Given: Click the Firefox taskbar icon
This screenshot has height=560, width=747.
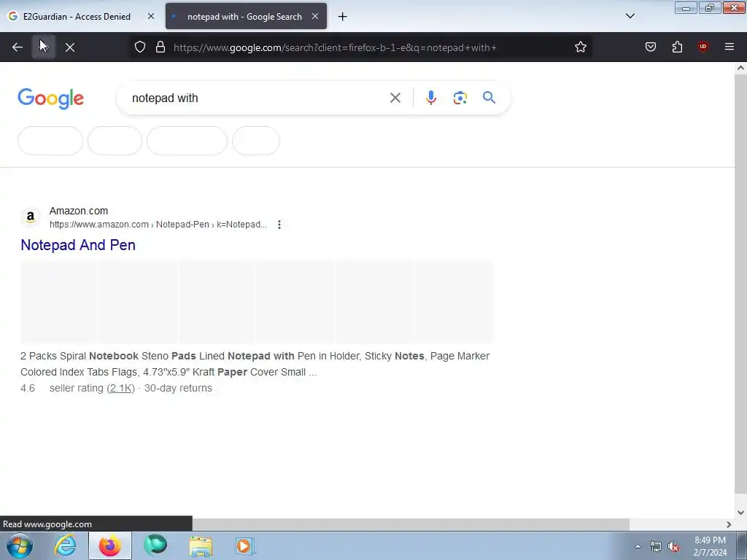Looking at the screenshot, I should pyautogui.click(x=110, y=545).
